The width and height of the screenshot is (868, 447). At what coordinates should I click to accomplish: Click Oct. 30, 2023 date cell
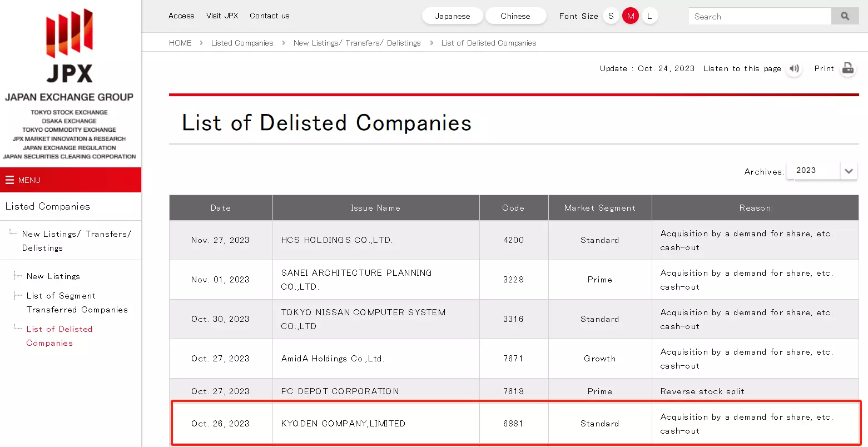coord(220,319)
